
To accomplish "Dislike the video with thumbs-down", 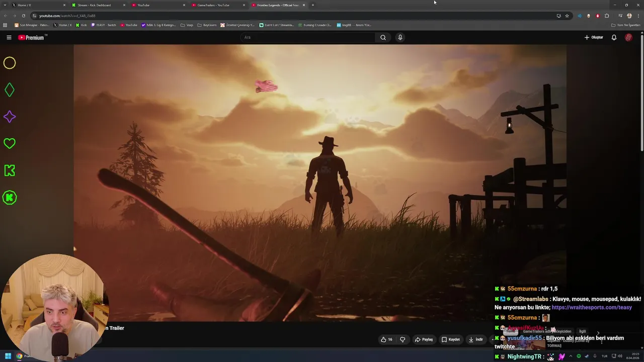I will (403, 339).
